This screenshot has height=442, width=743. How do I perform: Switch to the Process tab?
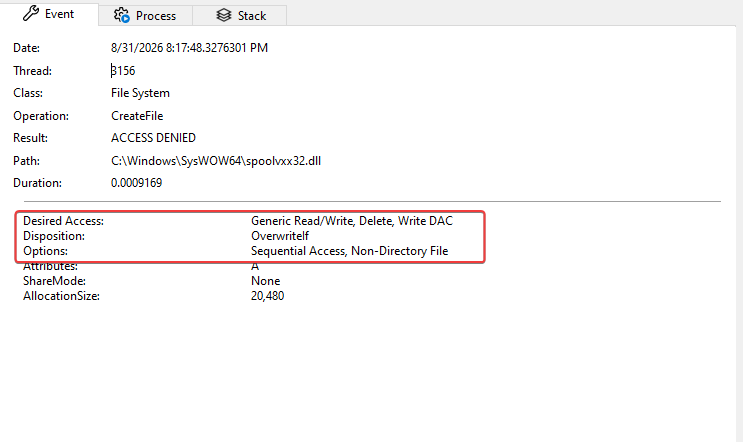click(x=145, y=15)
